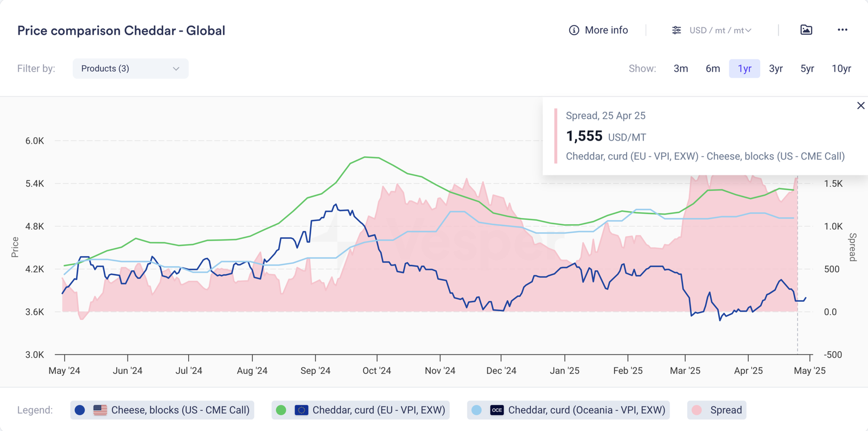Show the 10yr price history
868x431 pixels.
[x=841, y=69]
